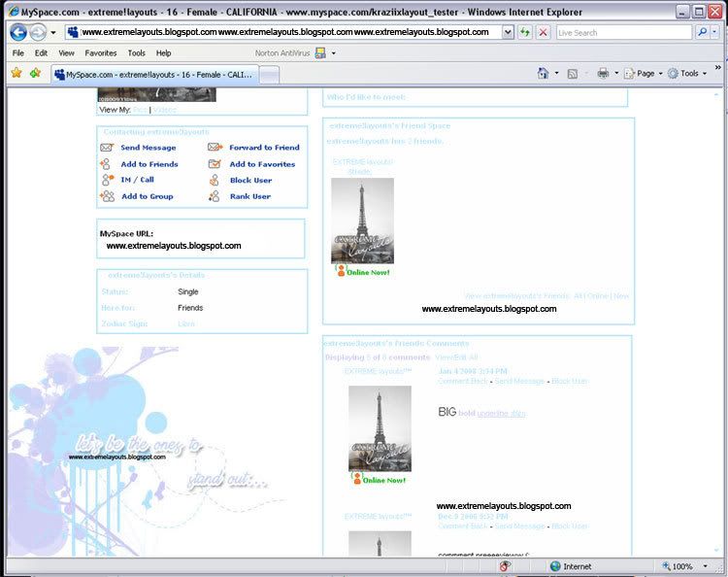Screen dimensions: 728x577
Task: Click the Forward to Friend envelope icon
Action: [215, 147]
